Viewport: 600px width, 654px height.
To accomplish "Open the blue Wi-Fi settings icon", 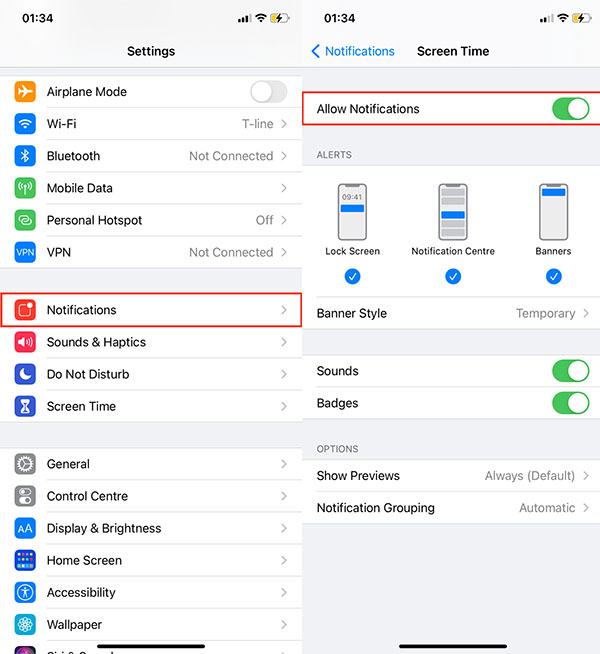I will point(25,123).
